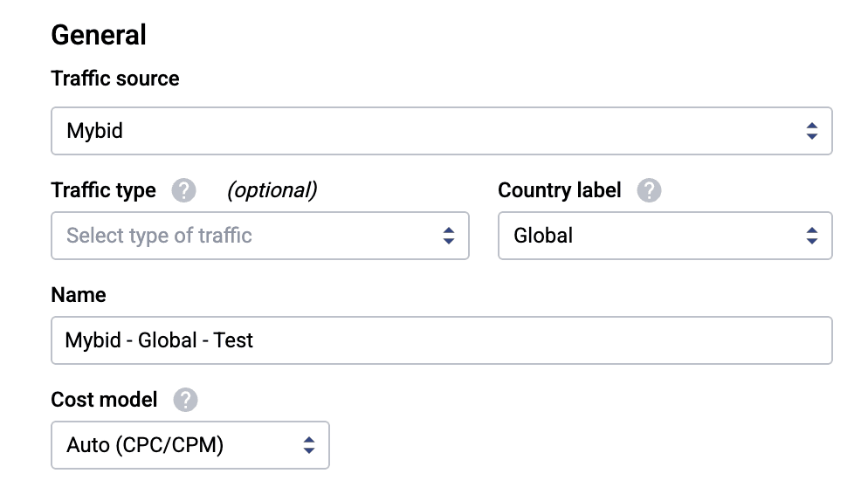The image size is (868, 494).
Task: Click the 'Traffic source' field label
Action: pyautogui.click(x=115, y=79)
